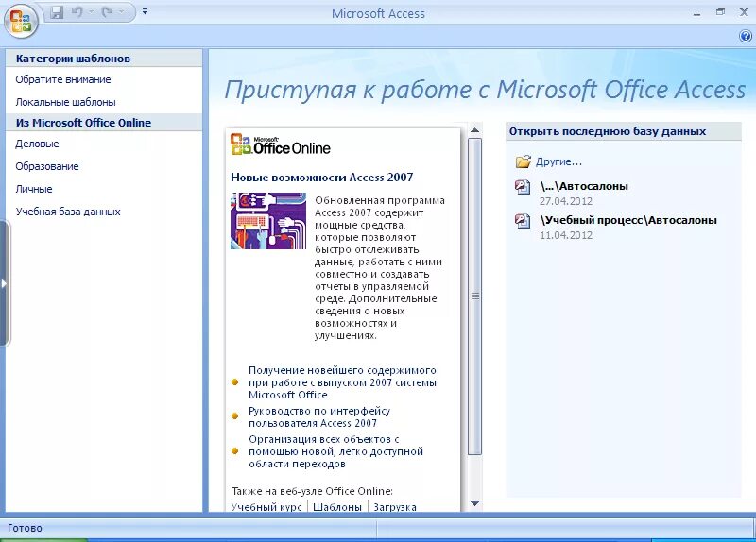The height and width of the screenshot is (542, 756).
Task: Click Из Microsoft Office Online header
Action: 83,123
